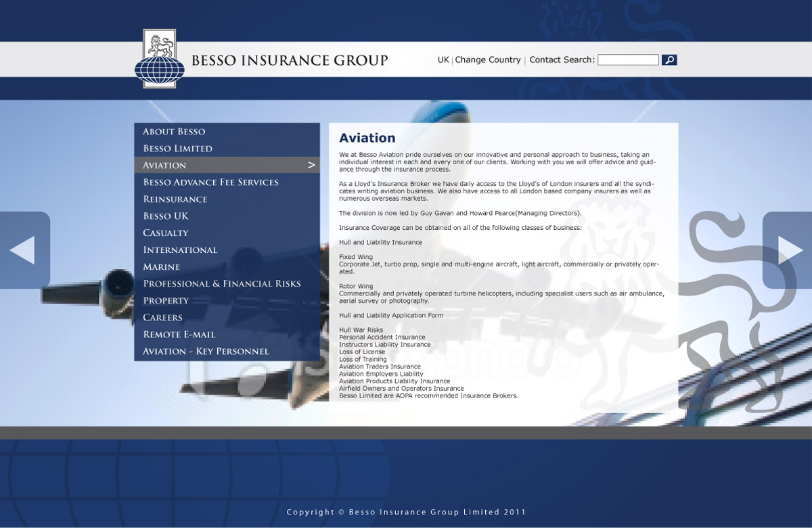Viewport: 812px width, 528px height.
Task: Click the 'Loss of License' line
Action: [362, 352]
